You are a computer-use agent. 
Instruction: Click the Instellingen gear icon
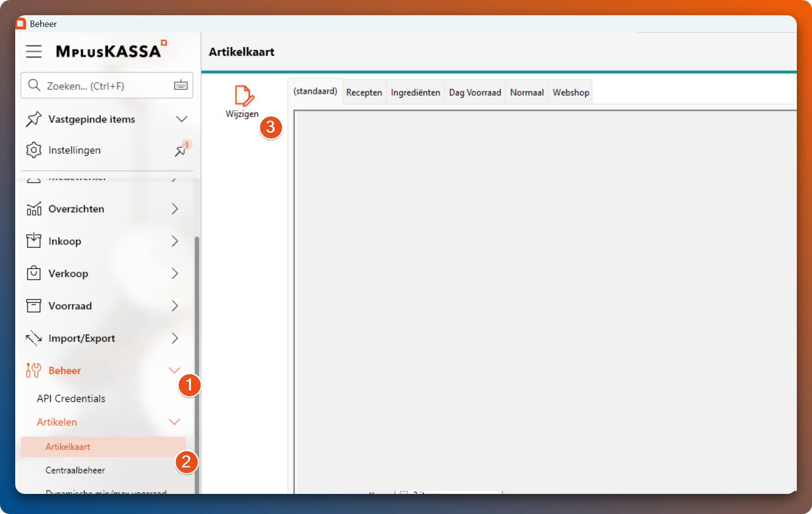tap(34, 150)
